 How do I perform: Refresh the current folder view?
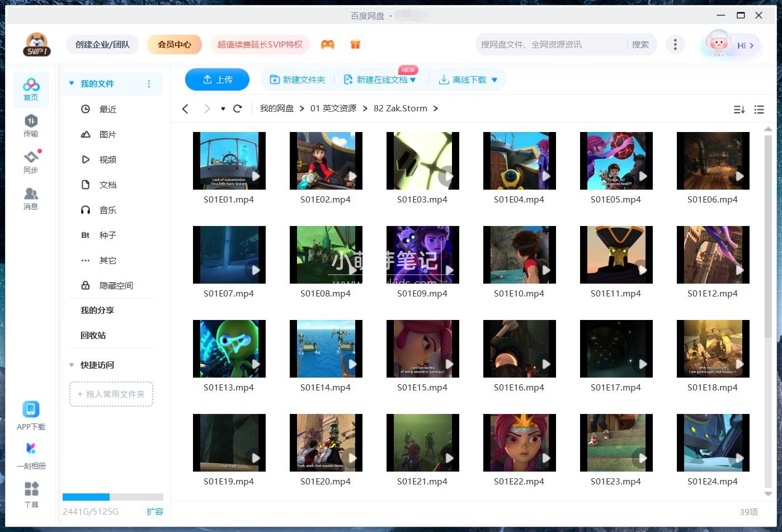(238, 108)
